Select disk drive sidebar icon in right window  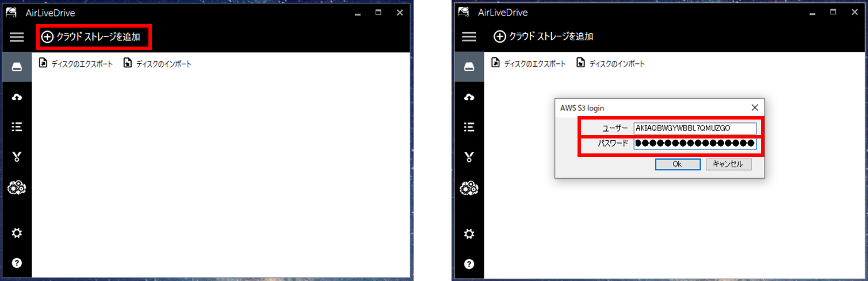469,67
